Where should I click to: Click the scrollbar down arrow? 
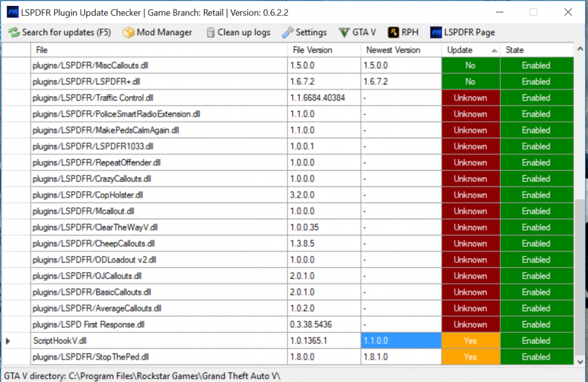[580, 362]
